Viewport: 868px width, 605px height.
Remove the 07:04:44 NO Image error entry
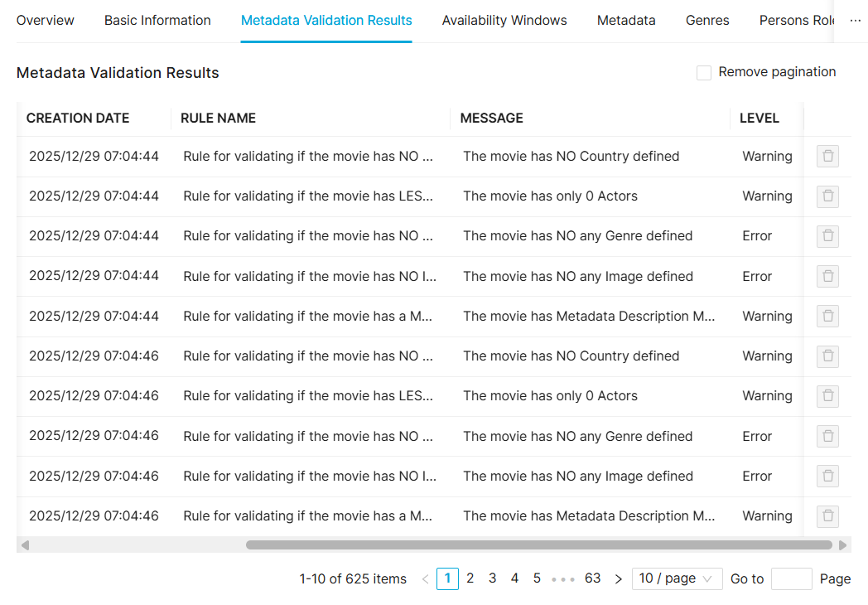click(827, 276)
